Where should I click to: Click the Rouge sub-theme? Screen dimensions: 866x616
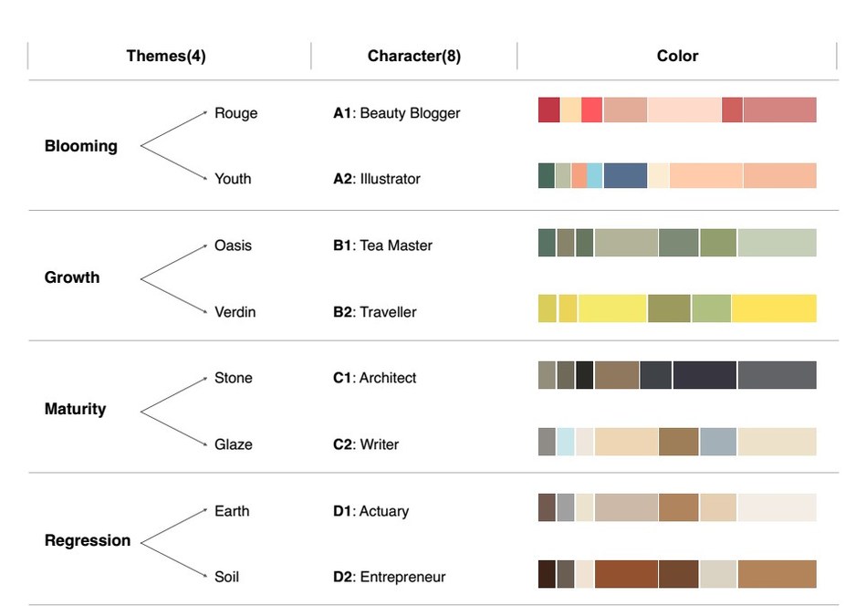(235, 113)
